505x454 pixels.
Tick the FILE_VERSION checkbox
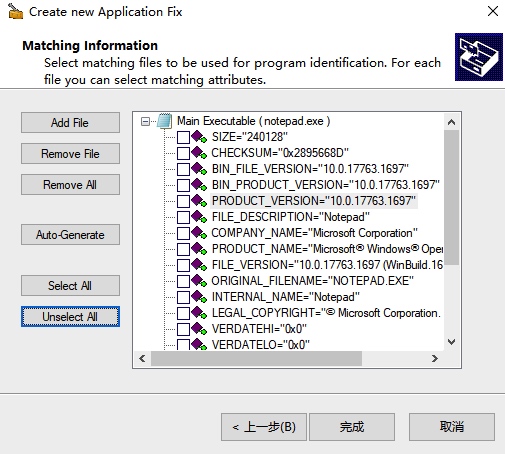183,265
